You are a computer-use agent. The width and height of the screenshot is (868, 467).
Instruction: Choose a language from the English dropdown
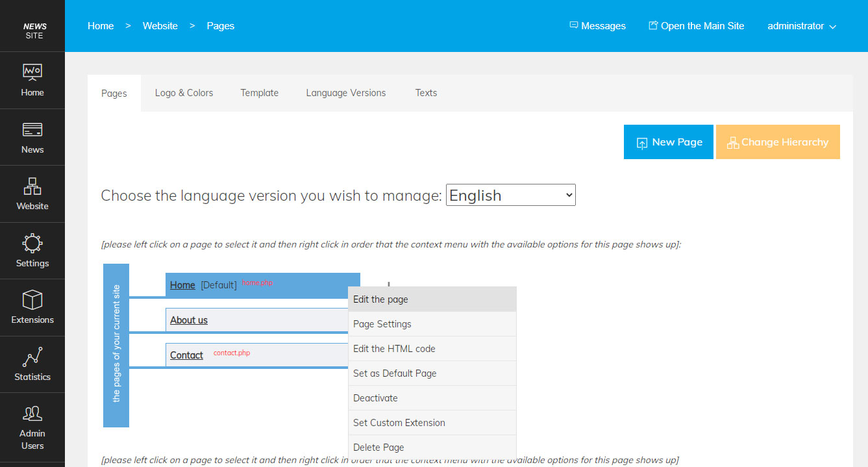click(510, 194)
